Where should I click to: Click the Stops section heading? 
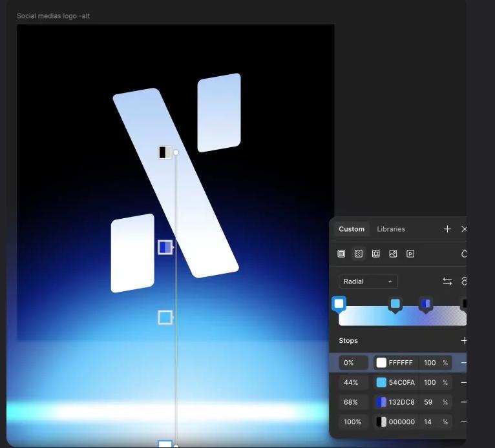click(x=348, y=340)
